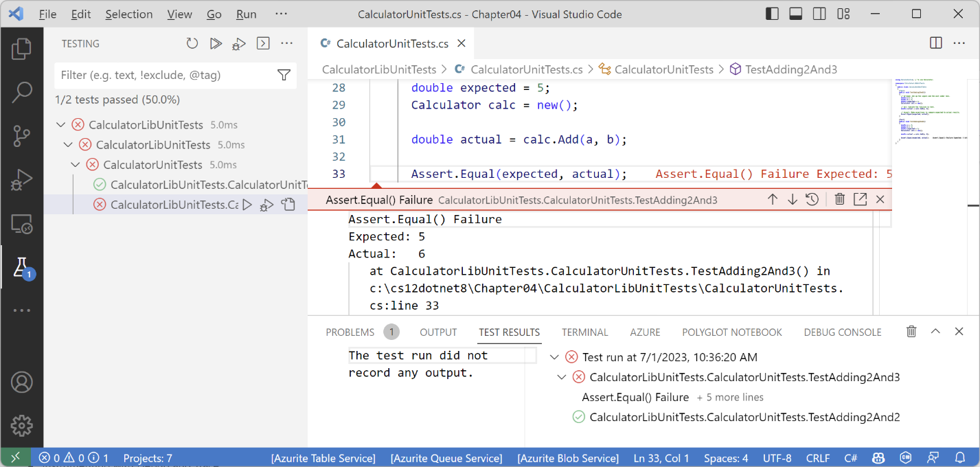Open Selection menu
Viewport: 980px width, 467px height.
(129, 14)
